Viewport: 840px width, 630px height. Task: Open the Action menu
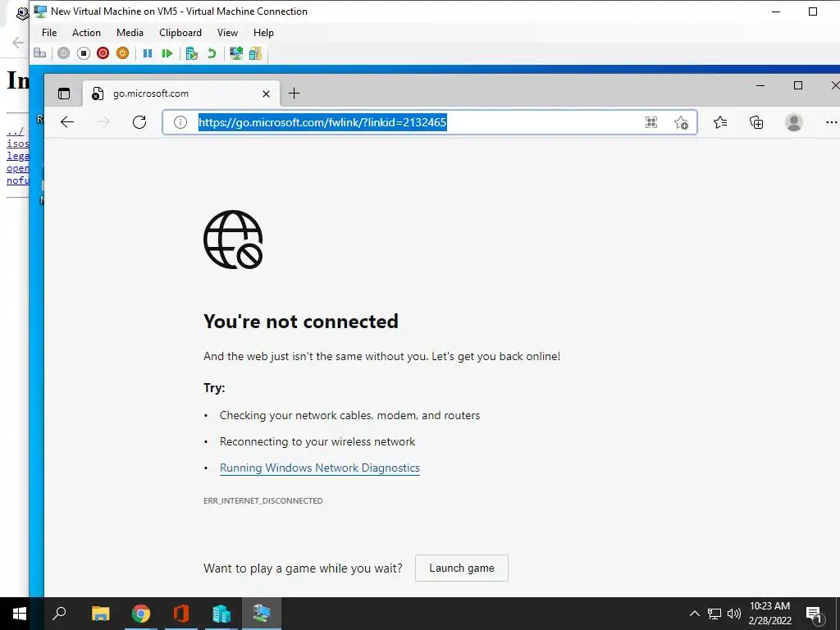coord(86,33)
